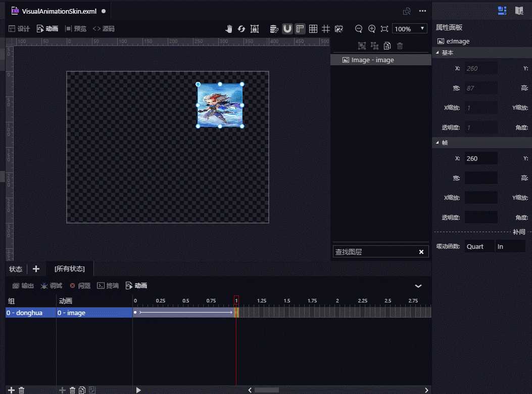
Task: Switch to the 预览 preview tab
Action: click(x=76, y=29)
